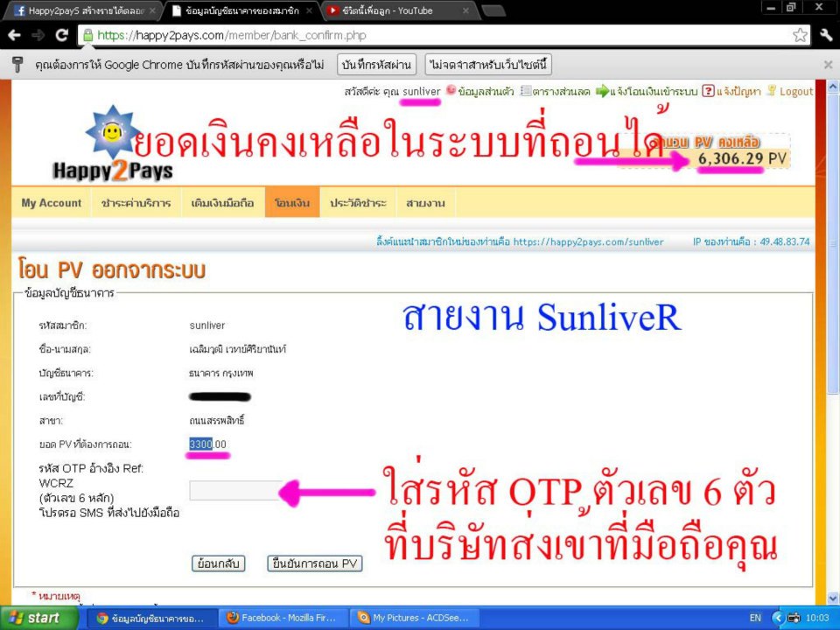Viewport: 840px width, 630px height.
Task: Open เติมเงินมือถือ menu
Action: click(223, 203)
